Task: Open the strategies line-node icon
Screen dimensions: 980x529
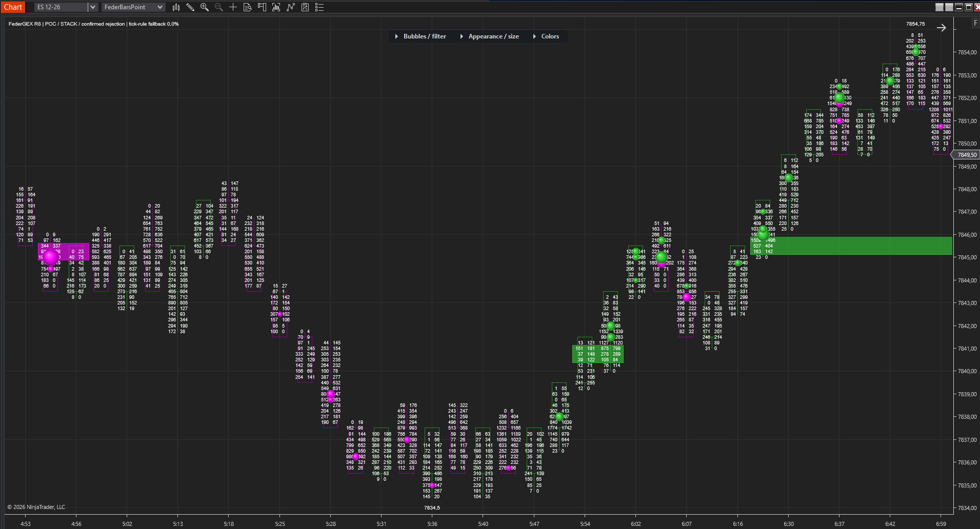Action: click(x=291, y=7)
